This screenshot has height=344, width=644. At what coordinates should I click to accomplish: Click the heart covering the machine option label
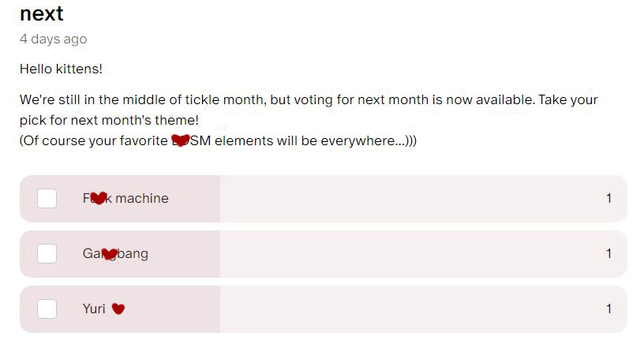pos(99,198)
